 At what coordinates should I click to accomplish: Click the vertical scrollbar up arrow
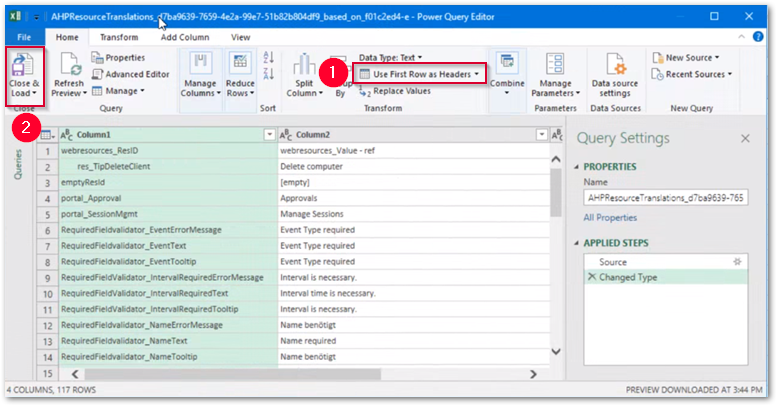(x=555, y=159)
